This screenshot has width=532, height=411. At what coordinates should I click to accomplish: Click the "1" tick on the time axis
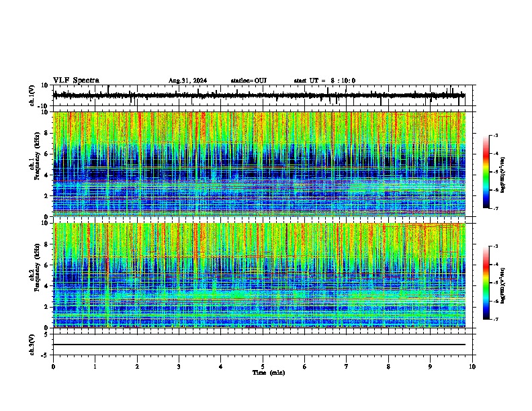[x=95, y=367]
